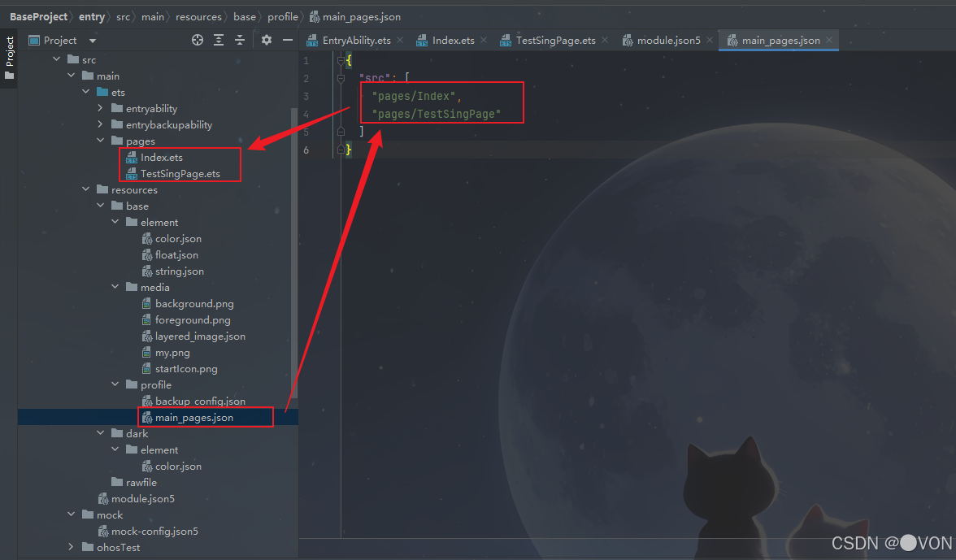Screen dimensions: 956x560
Task: Select string.json in element folder
Action: pos(179,271)
